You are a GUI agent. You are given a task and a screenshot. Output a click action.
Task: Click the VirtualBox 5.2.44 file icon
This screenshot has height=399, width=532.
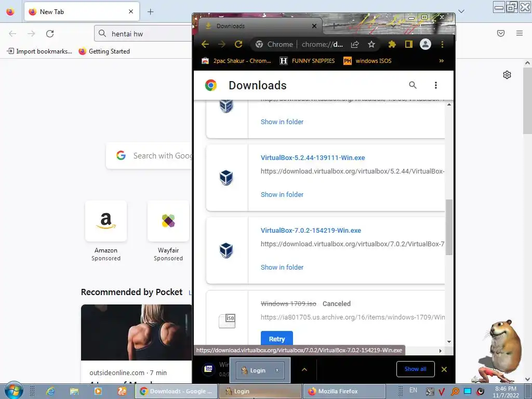[227, 178]
